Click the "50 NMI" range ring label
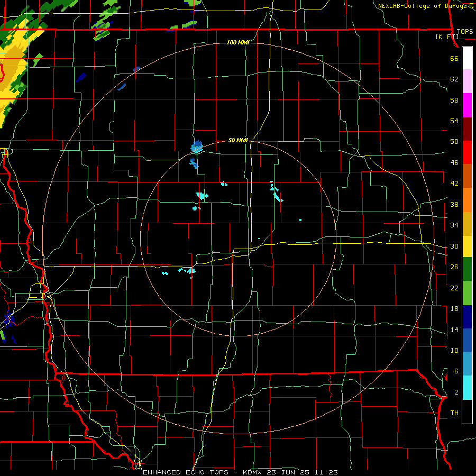This screenshot has width=476, height=476. (238, 140)
